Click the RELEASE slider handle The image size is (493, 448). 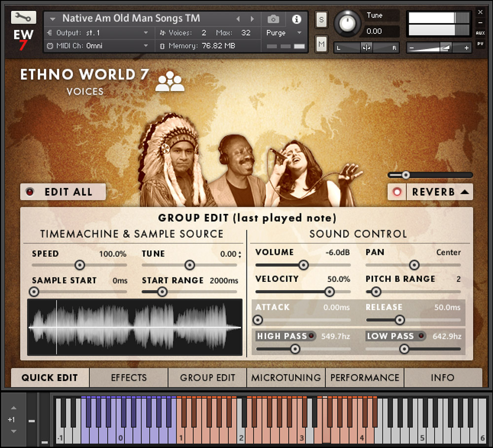(400, 320)
